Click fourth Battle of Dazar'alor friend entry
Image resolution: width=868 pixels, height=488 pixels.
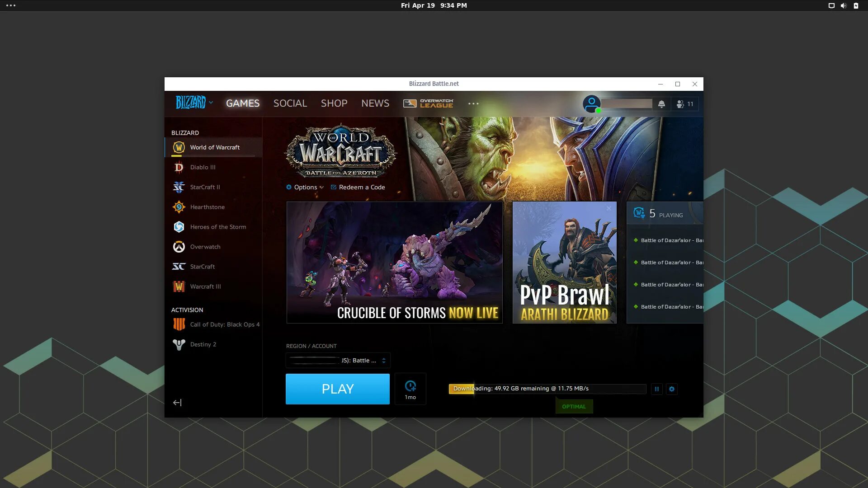668,307
